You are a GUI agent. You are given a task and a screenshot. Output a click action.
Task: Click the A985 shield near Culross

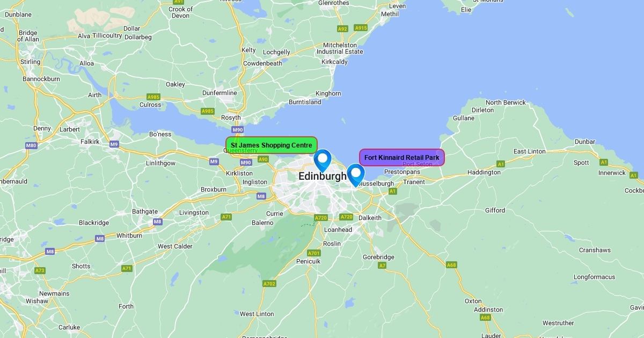click(153, 97)
